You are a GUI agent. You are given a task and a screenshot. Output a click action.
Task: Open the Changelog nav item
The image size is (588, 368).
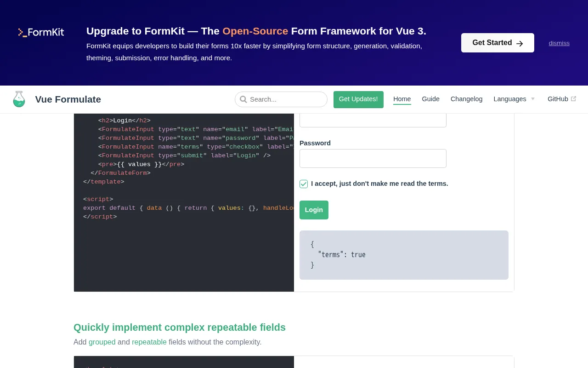[466, 99]
